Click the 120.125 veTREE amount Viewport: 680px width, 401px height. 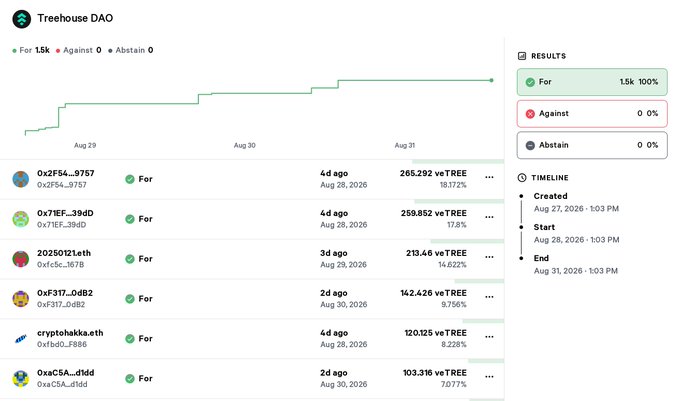[x=435, y=333]
